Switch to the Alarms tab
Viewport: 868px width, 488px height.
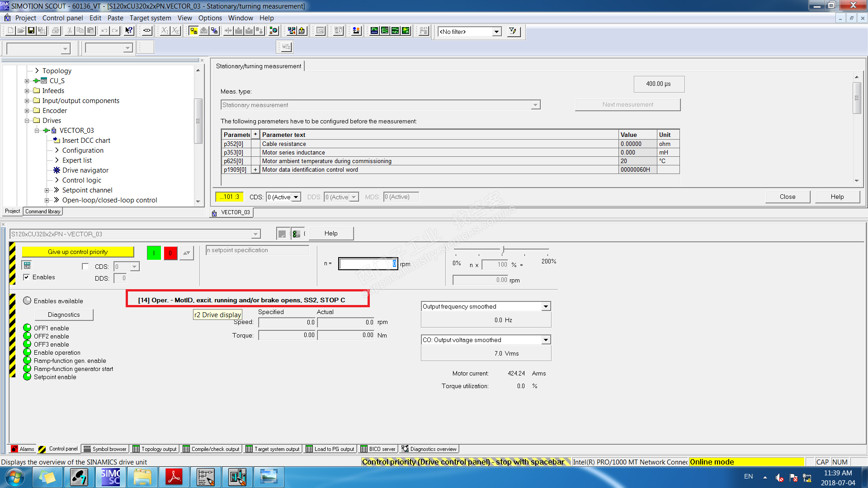point(23,449)
